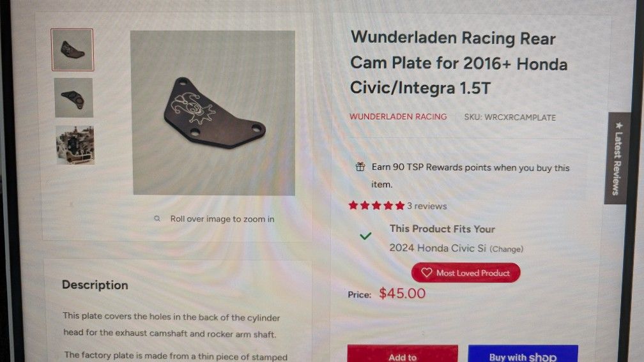
Task: Click the main cam plate product image
Action: click(213, 112)
